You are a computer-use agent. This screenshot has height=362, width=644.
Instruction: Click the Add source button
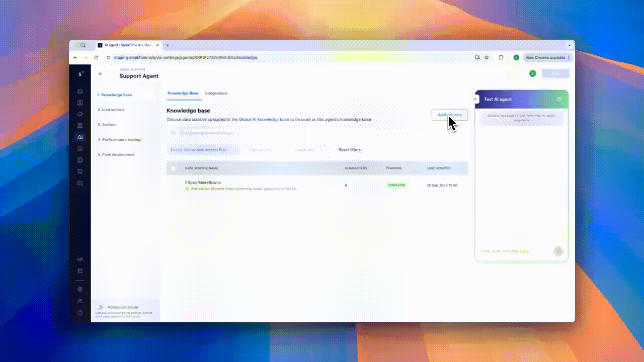(x=449, y=115)
